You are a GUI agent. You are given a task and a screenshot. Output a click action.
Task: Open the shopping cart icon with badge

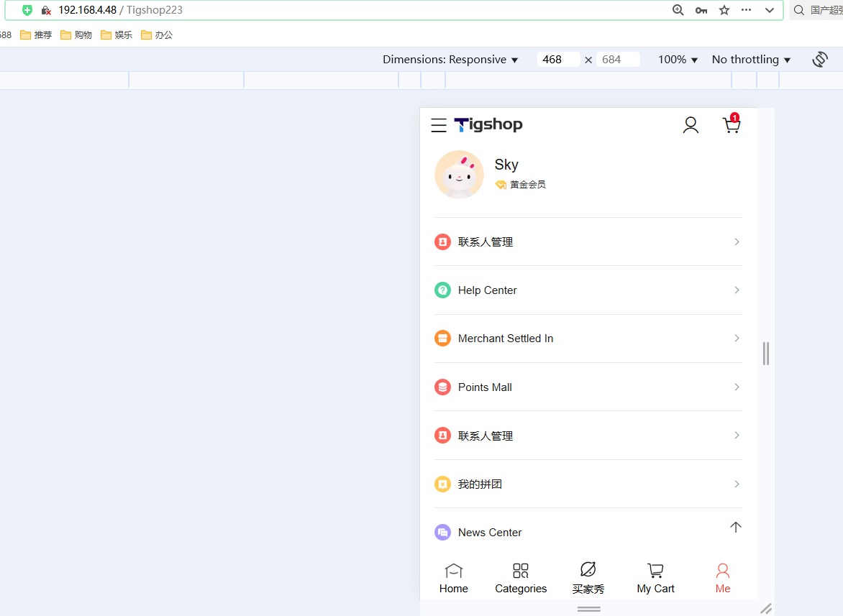click(x=732, y=125)
